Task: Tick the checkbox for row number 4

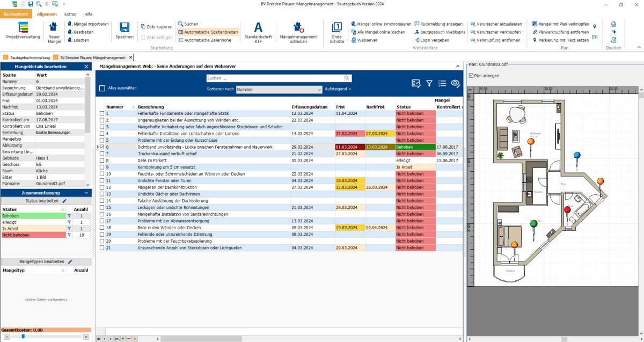Action: coord(102,133)
